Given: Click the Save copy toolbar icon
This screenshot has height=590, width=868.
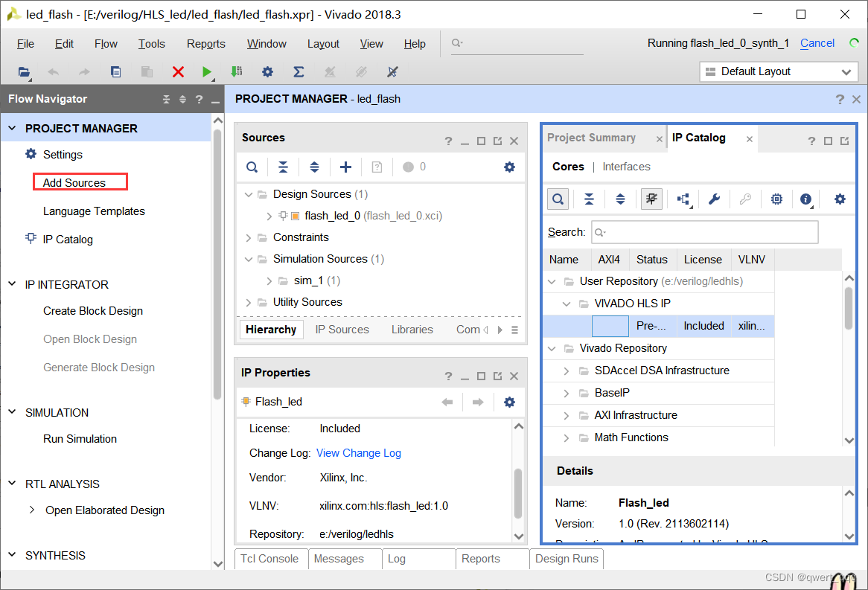Looking at the screenshot, I should tap(115, 72).
